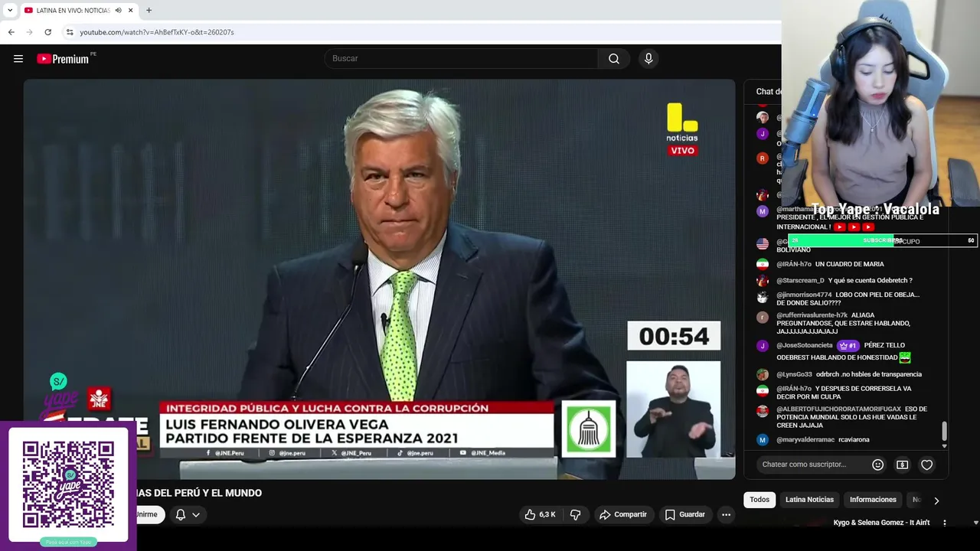The height and width of the screenshot is (551, 980).
Task: Click @ALBERTOFUJICHORORATAMORIFUGAX chat username
Action: point(838,409)
